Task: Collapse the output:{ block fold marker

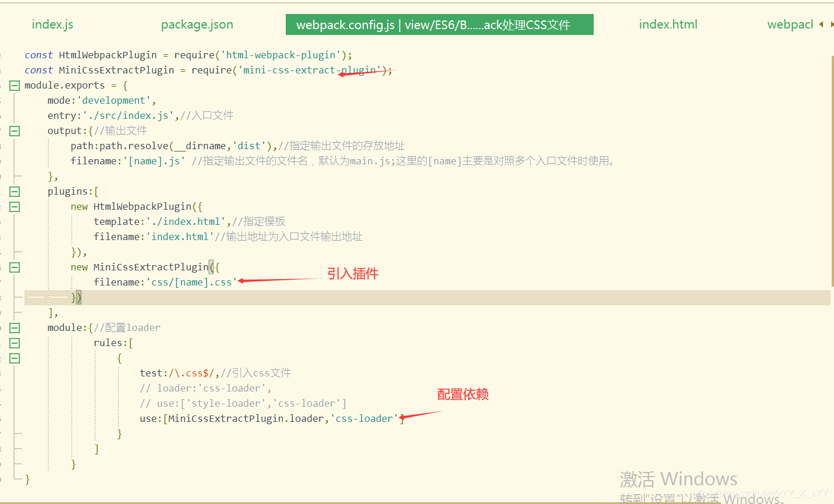Action: coord(15,131)
